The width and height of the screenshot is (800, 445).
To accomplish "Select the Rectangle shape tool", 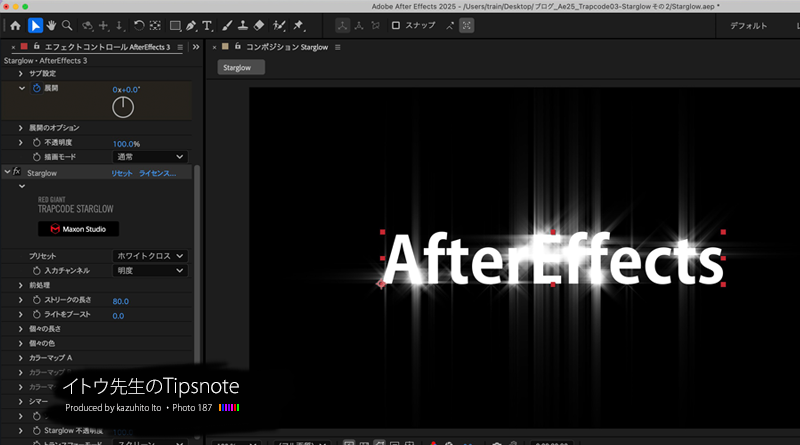I will coord(175,26).
